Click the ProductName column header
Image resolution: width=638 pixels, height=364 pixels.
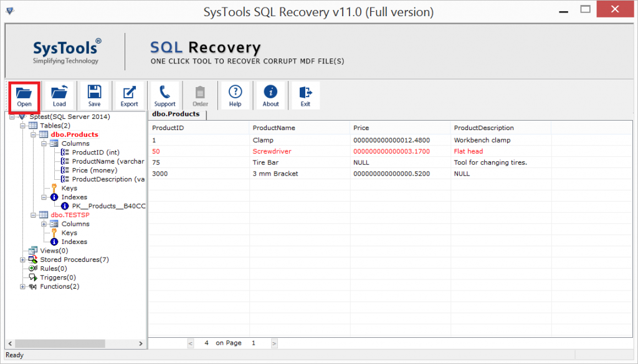pos(274,128)
